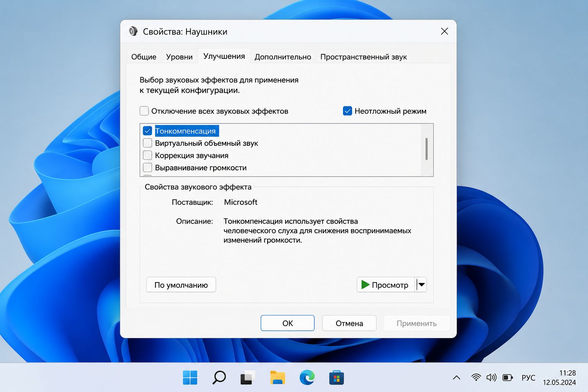Switch to the Уровни tab

point(179,57)
